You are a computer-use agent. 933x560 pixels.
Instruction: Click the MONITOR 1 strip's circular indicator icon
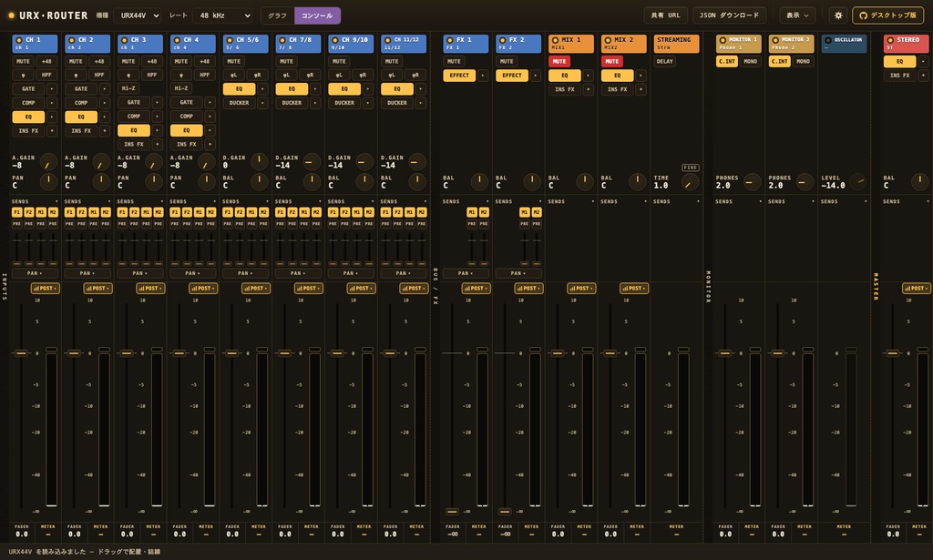pos(723,40)
